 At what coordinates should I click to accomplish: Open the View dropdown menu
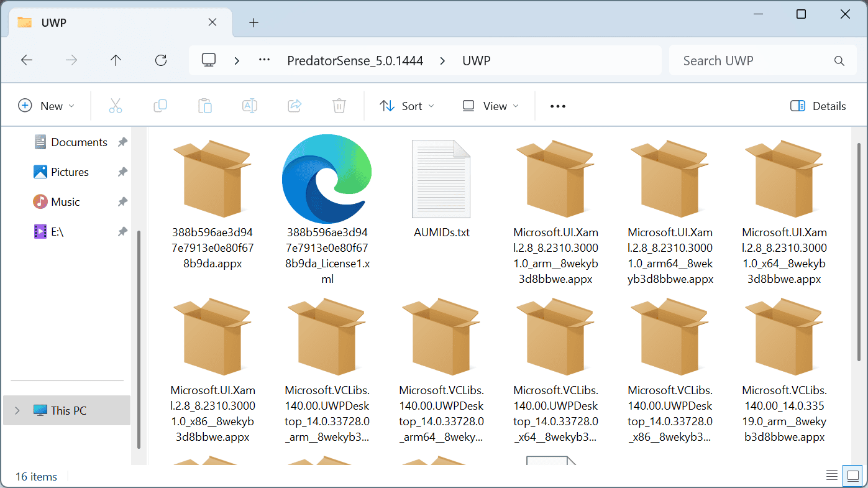[x=490, y=106]
